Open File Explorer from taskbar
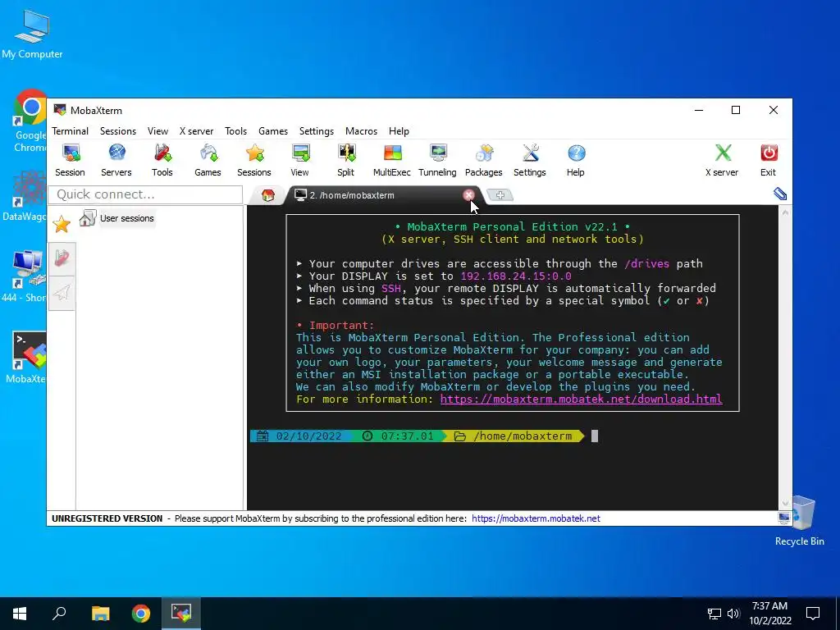This screenshot has height=630, width=840. tap(100, 614)
